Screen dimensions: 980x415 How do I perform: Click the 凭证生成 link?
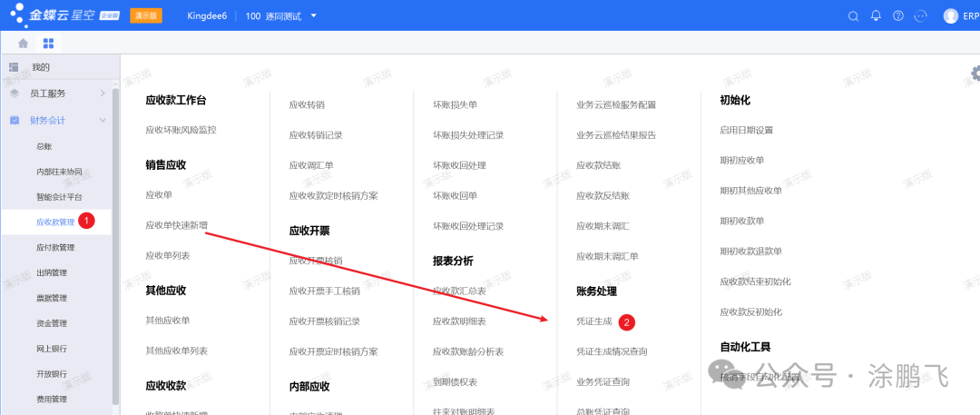594,321
